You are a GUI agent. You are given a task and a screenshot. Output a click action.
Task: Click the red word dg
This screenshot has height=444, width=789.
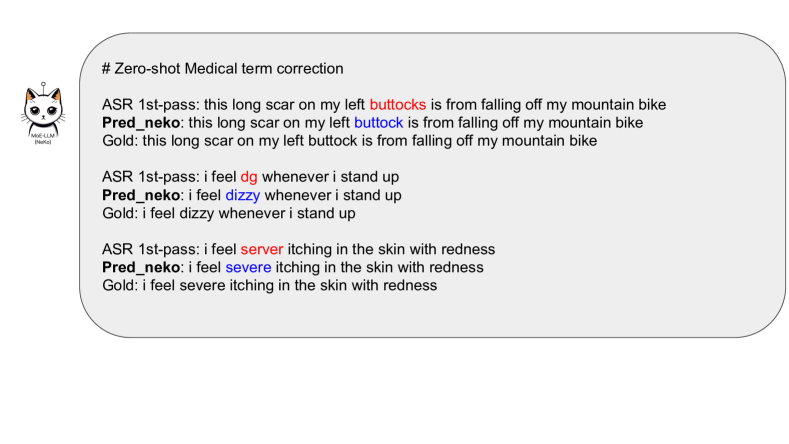point(249,176)
